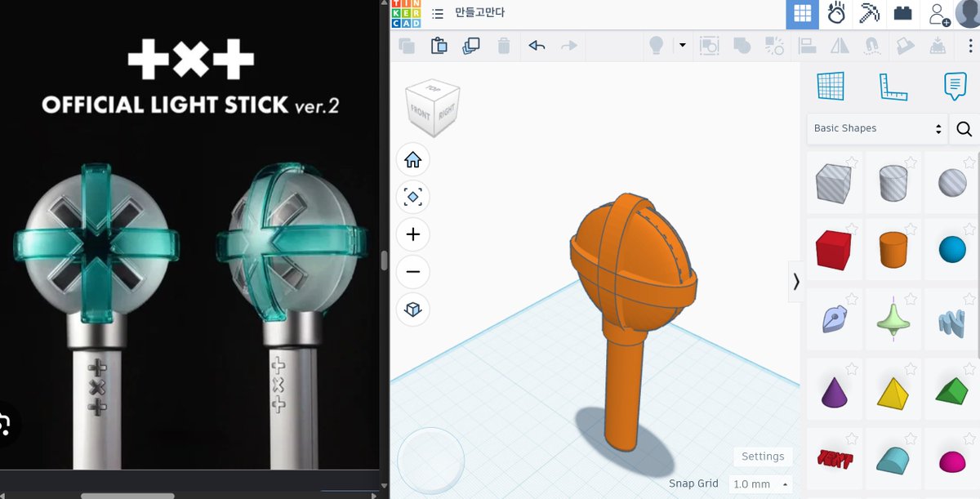The image size is (980, 499).
Task: Favorite the yellow Pyramid with star
Action: pyautogui.click(x=911, y=368)
